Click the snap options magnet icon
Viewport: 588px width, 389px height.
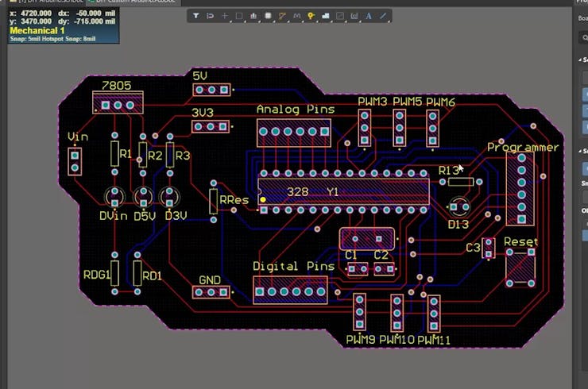[x=210, y=16]
